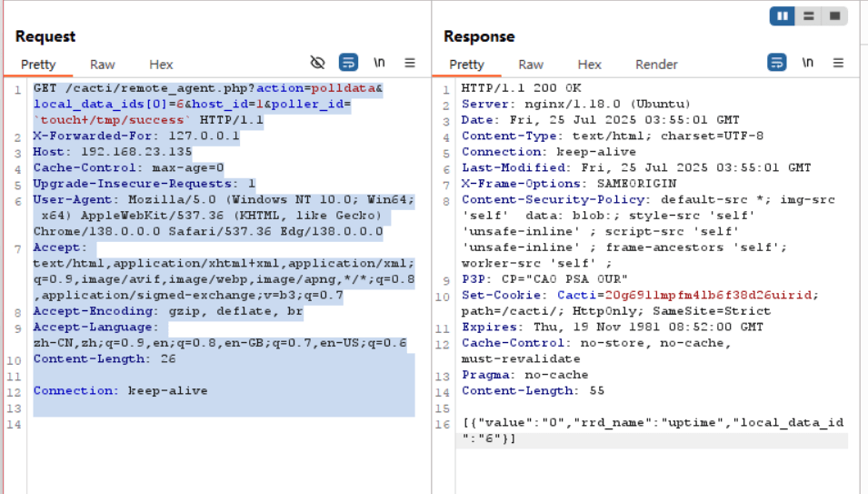Toggle word wrap in Request panel
This screenshot has width=868, height=494.
point(349,63)
